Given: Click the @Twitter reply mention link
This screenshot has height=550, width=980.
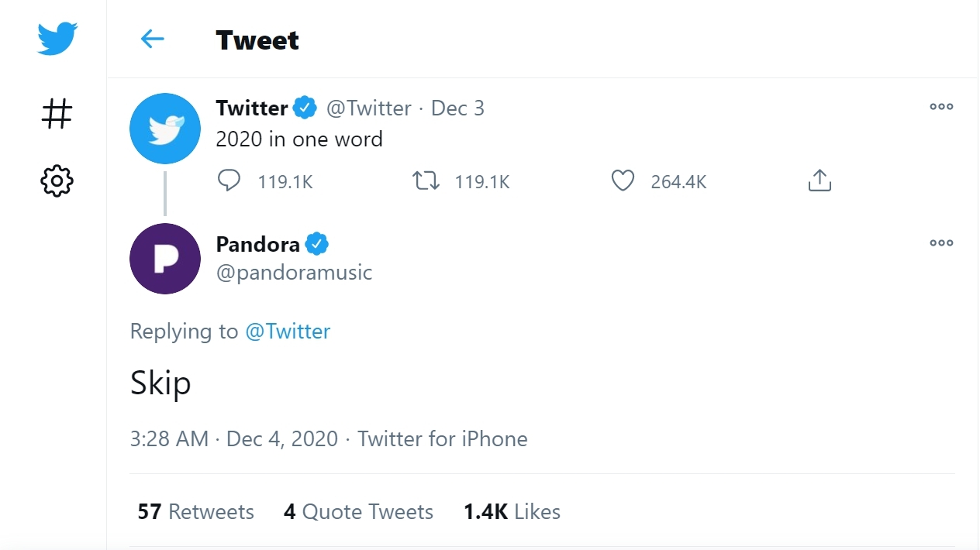Looking at the screenshot, I should click(288, 332).
